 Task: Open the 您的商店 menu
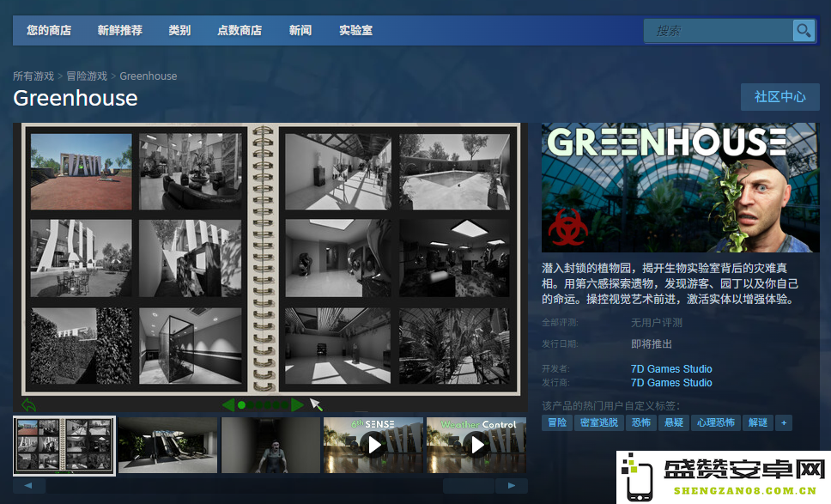point(49,30)
